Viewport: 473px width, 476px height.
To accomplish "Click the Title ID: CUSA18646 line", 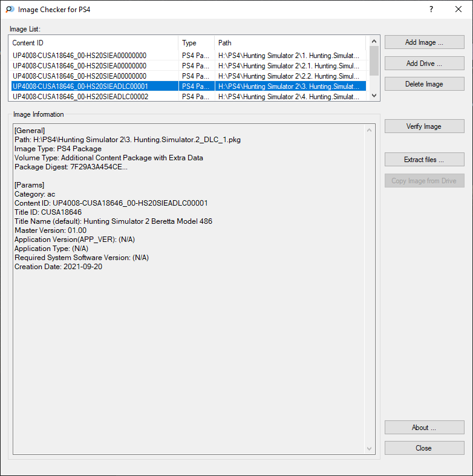I will point(48,212).
